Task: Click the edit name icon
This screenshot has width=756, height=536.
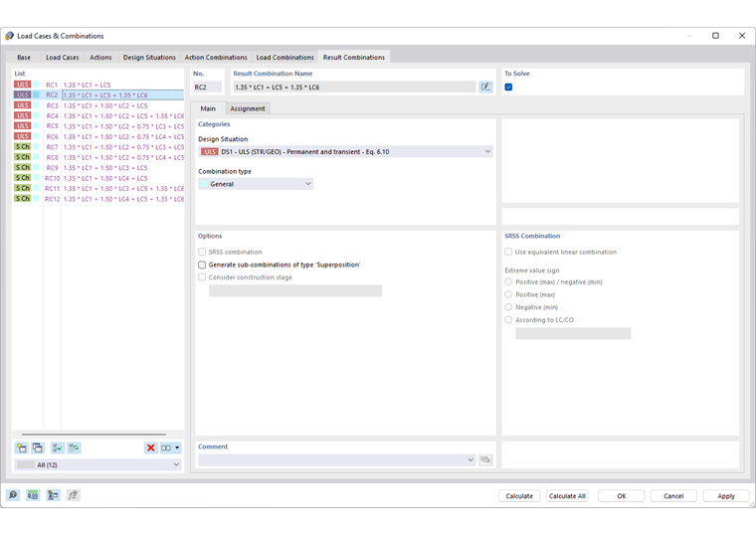Action: (x=485, y=87)
